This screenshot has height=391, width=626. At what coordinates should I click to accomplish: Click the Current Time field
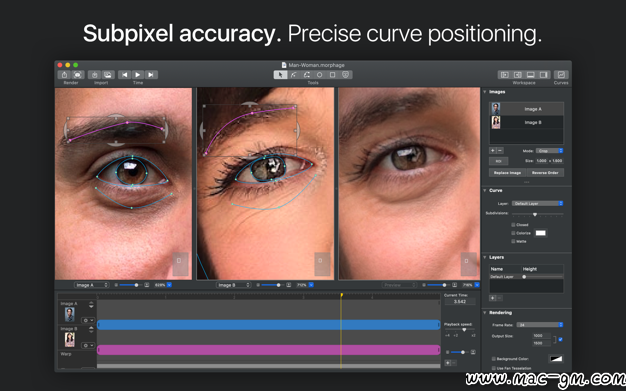[460, 302]
